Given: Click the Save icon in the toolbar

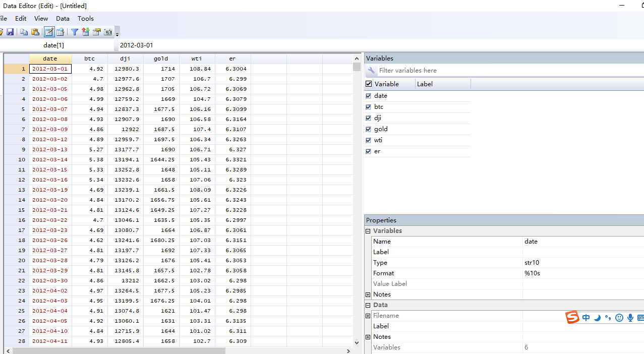Looking at the screenshot, I should point(10,32).
